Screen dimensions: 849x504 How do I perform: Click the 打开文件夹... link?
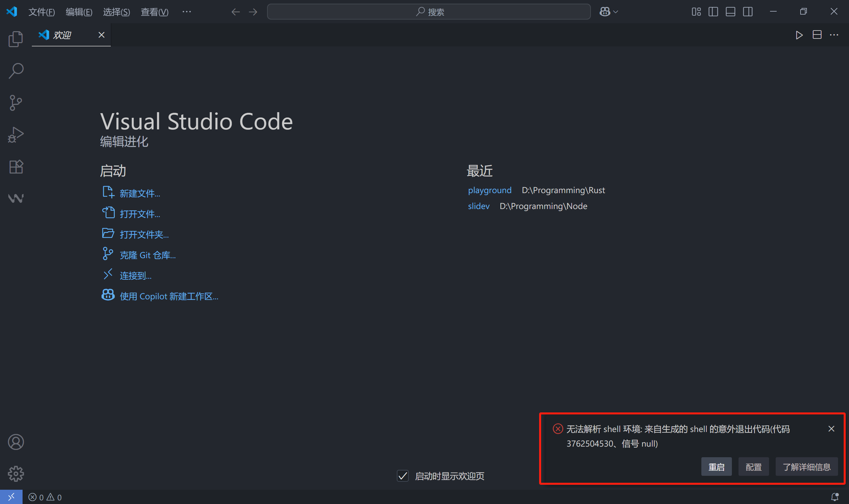click(x=144, y=235)
